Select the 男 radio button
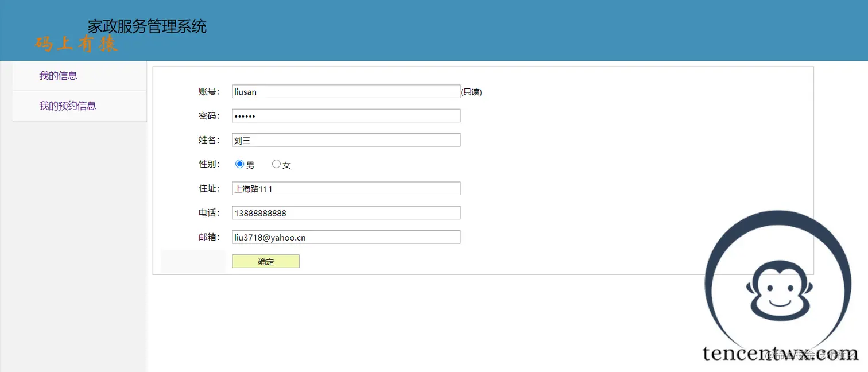Screen dimensions: 868x372 point(240,164)
